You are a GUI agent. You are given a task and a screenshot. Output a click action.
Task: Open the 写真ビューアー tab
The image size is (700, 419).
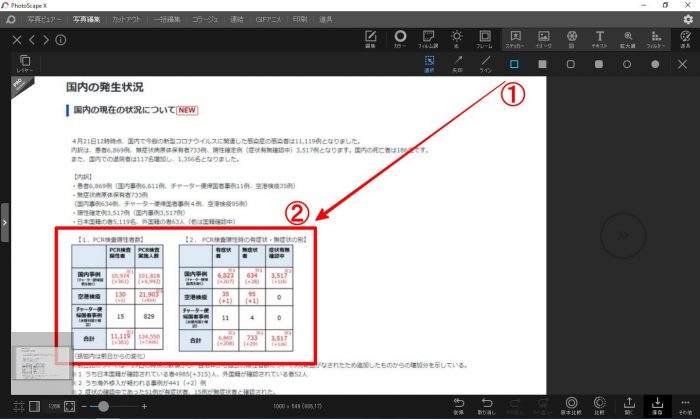click(x=44, y=20)
